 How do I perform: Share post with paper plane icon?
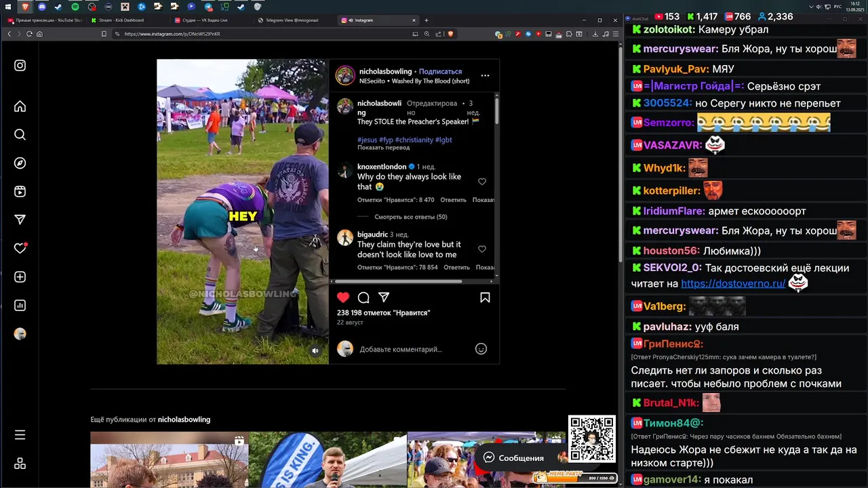384,298
